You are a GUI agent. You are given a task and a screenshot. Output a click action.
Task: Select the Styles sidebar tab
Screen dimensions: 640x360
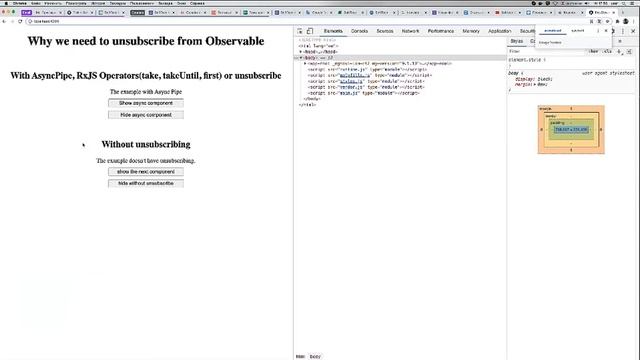pyautogui.click(x=517, y=41)
